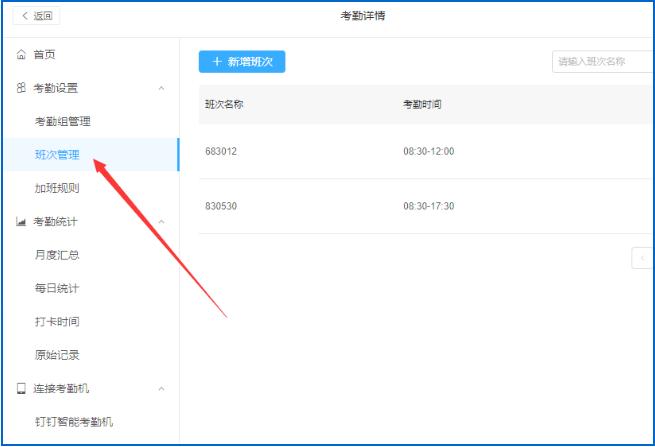Click the 连接考勤机 device icon
The height and width of the screenshot is (447, 655).
[21, 389]
